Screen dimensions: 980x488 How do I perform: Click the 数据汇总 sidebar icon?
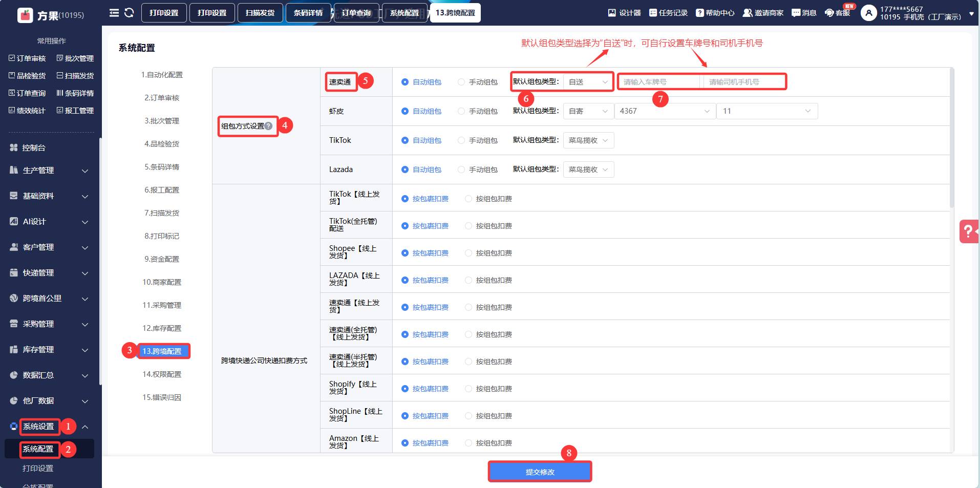point(14,375)
